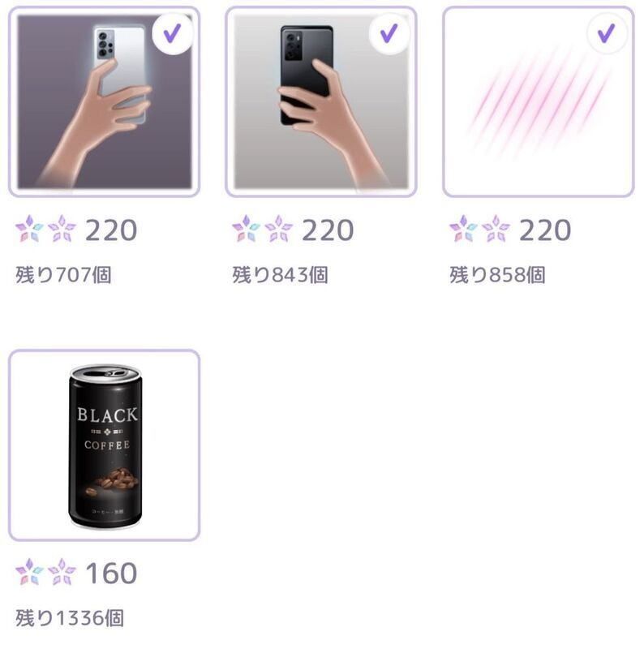Click the 残り858個 remaining stock label
The width and height of the screenshot is (644, 649).
pyautogui.click(x=497, y=275)
